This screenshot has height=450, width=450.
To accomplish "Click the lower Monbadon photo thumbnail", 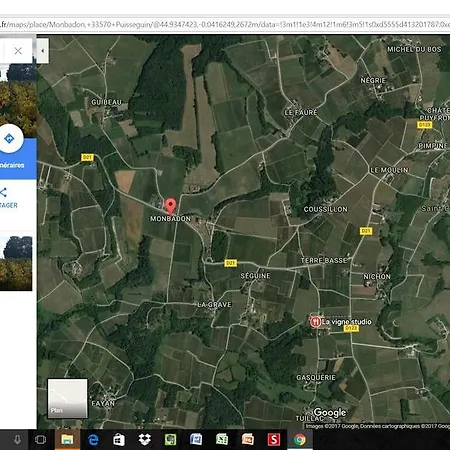I will tap(16, 263).
